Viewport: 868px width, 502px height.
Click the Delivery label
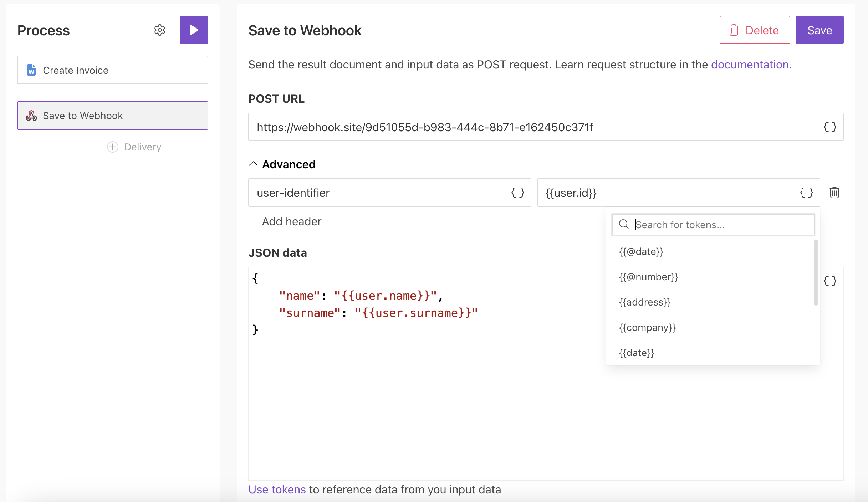click(143, 147)
